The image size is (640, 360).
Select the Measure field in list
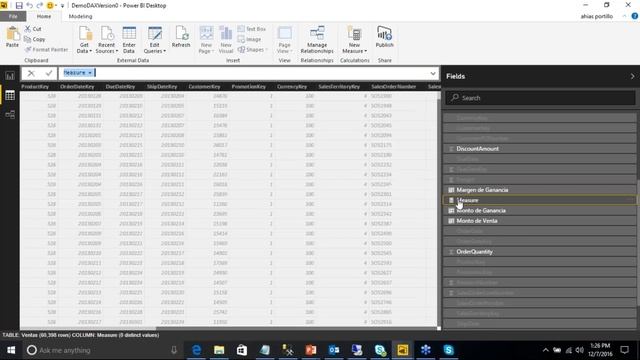(540, 200)
